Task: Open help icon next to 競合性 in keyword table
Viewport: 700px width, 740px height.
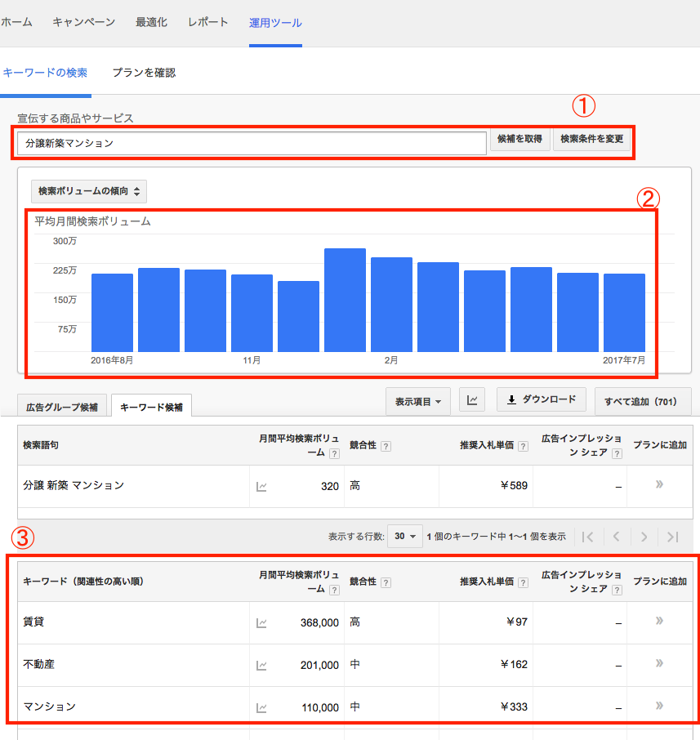Action: [386, 582]
